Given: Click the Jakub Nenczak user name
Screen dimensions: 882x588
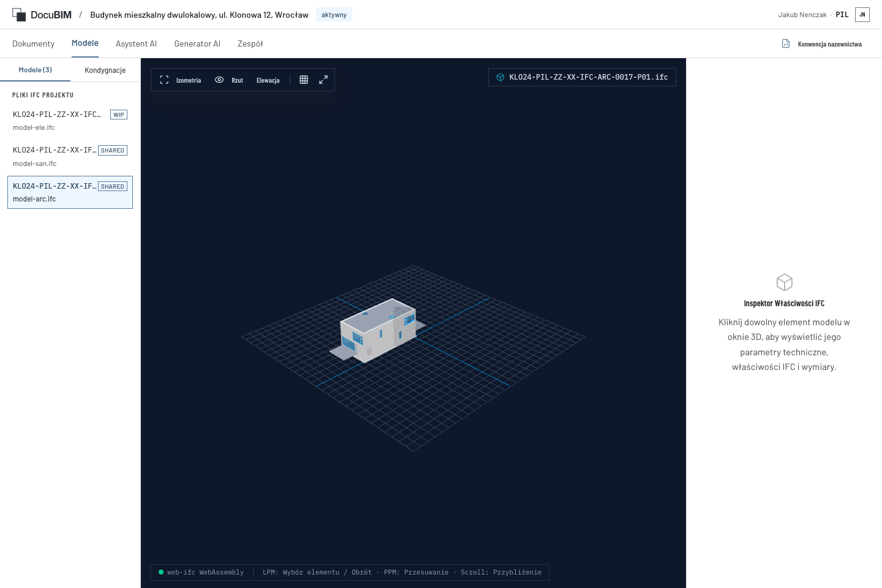Looking at the screenshot, I should [x=802, y=15].
